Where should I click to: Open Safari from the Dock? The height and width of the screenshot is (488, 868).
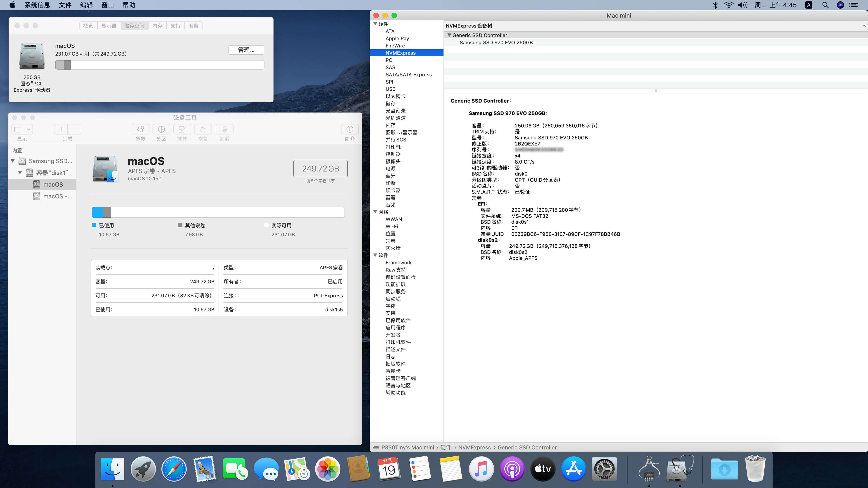(174, 469)
